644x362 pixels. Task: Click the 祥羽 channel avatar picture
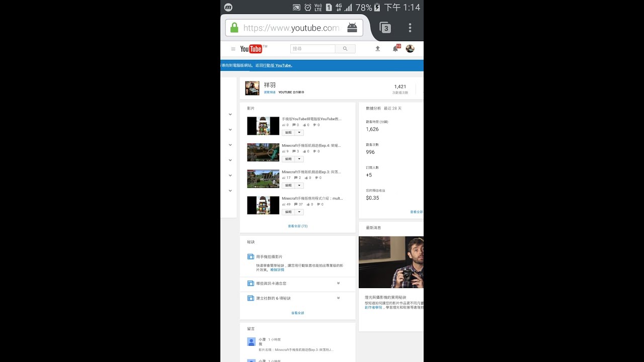pyautogui.click(x=252, y=88)
